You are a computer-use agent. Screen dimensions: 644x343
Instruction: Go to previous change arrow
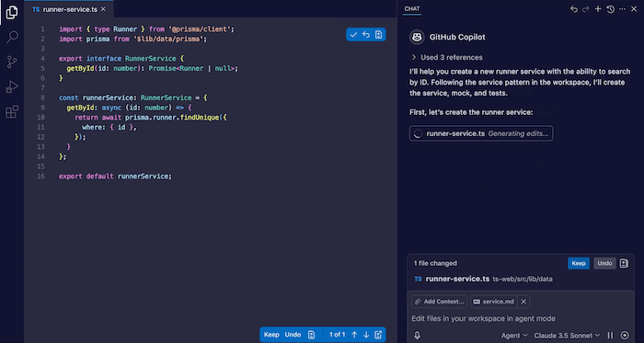click(x=354, y=335)
